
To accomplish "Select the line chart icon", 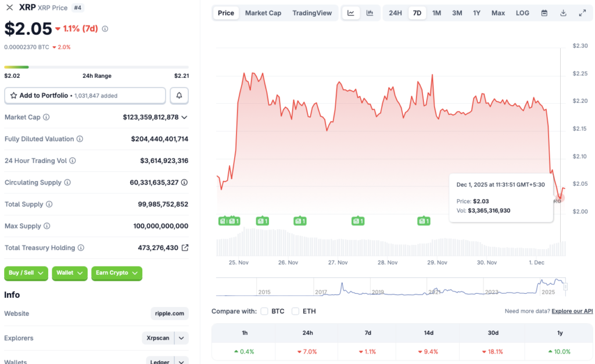I will pos(351,12).
